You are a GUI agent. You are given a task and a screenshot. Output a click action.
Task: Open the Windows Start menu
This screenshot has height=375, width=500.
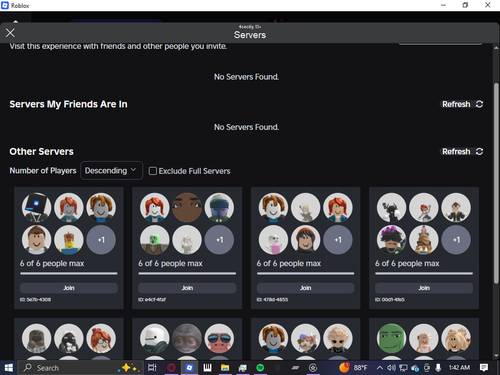[8, 368]
